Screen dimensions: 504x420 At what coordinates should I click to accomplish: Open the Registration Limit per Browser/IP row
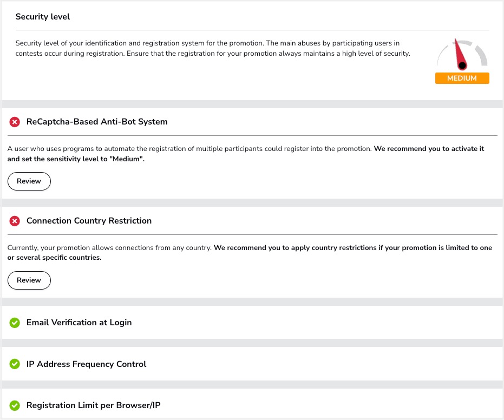[94, 405]
